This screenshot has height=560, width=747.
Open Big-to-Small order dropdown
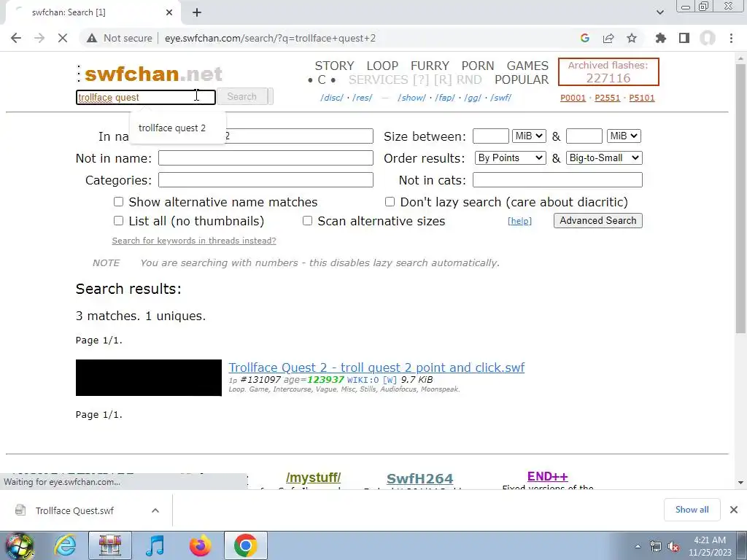(x=604, y=157)
